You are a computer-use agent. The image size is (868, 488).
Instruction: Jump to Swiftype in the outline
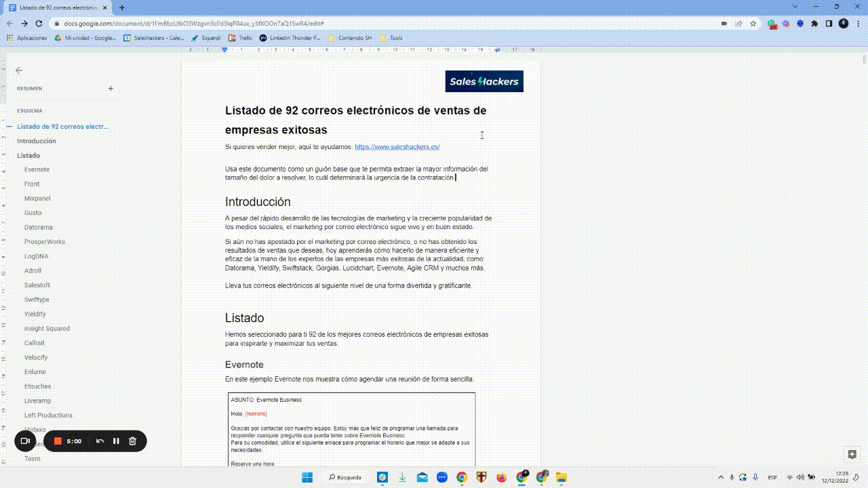click(x=37, y=300)
